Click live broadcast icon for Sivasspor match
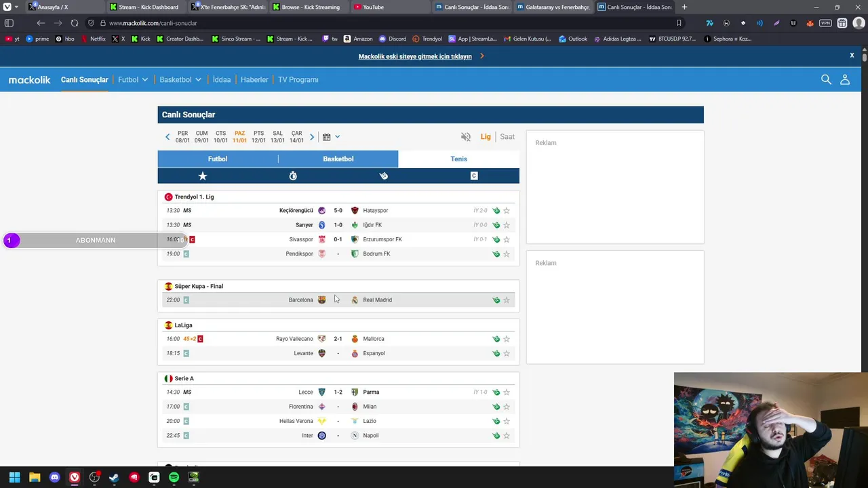Image resolution: width=868 pixels, height=488 pixels. point(192,239)
